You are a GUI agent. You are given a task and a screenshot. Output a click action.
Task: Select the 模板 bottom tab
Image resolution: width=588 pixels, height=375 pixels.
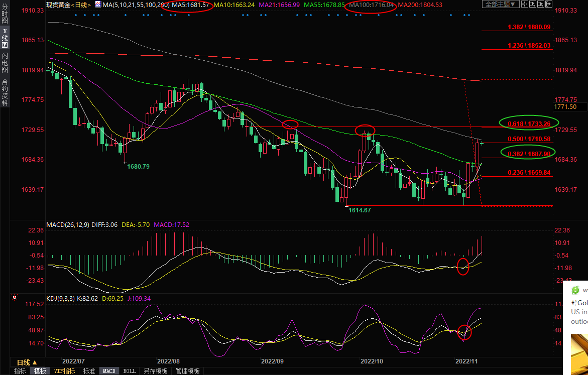click(40, 371)
